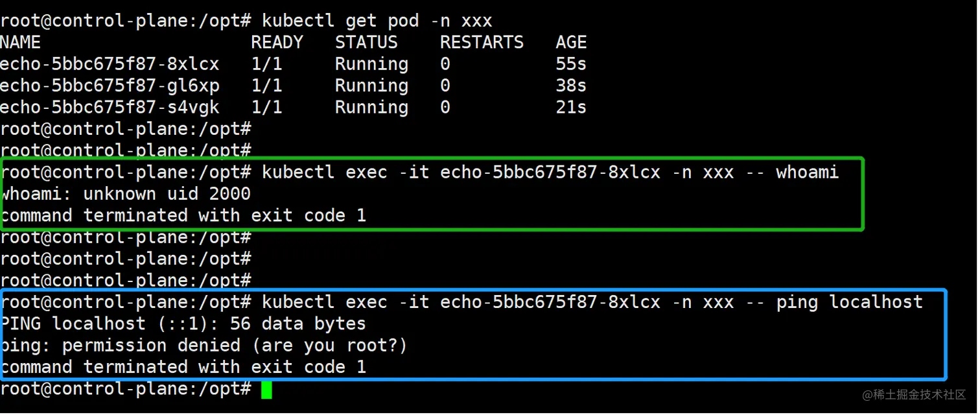This screenshot has height=415, width=980.
Task: Click the age value 21s
Action: [571, 107]
